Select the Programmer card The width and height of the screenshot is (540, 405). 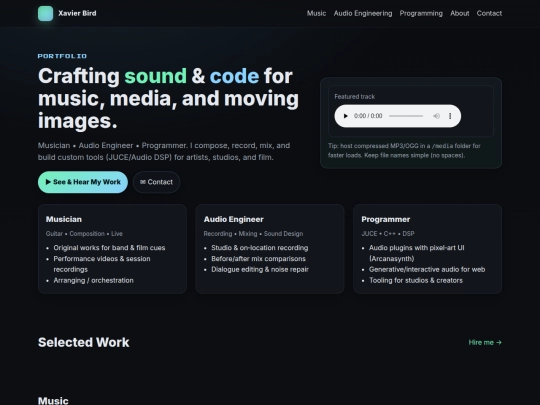click(x=428, y=249)
